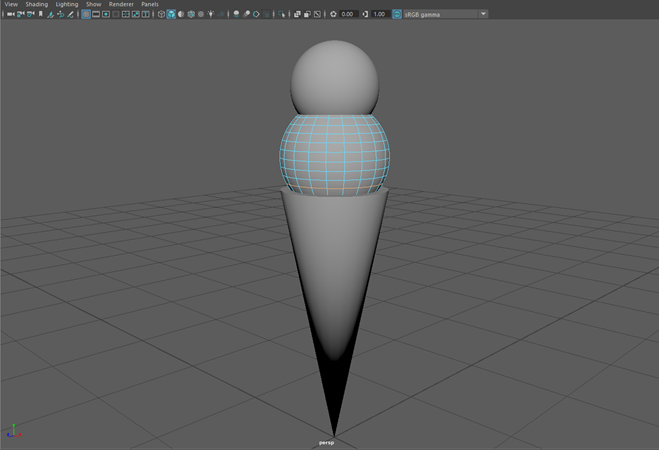This screenshot has width=659, height=450.
Task: Open the sRGB gamma color space dropdown
Action: 445,14
